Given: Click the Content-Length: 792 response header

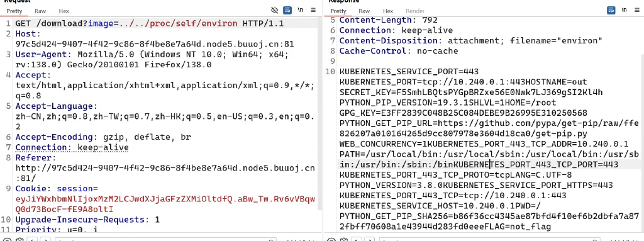Looking at the screenshot, I should (388, 20).
